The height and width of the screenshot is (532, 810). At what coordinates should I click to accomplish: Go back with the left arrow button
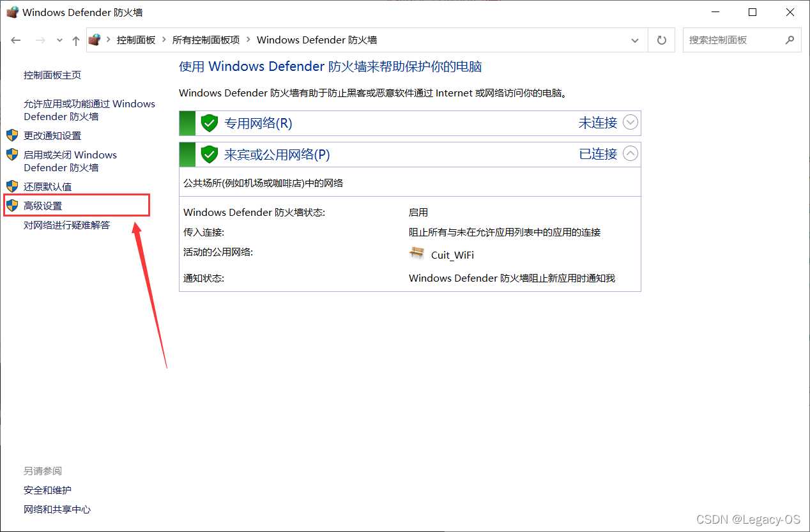16,40
